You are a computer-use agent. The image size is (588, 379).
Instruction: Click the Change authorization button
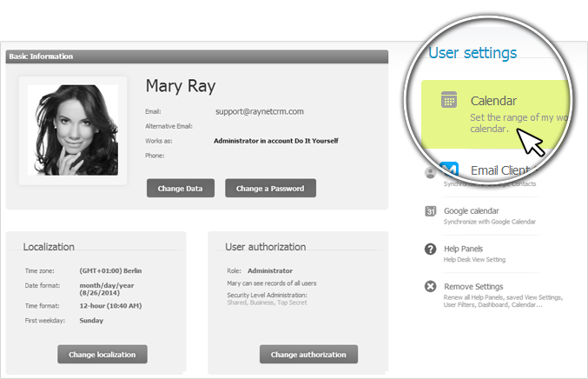[x=308, y=355]
